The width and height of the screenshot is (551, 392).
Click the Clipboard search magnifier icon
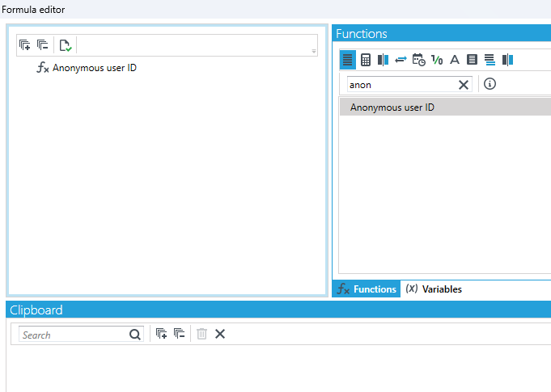click(135, 335)
